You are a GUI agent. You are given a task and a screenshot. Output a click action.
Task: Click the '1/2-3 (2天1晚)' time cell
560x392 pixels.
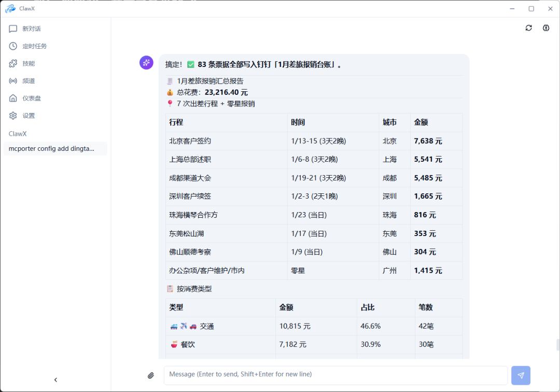pos(333,197)
